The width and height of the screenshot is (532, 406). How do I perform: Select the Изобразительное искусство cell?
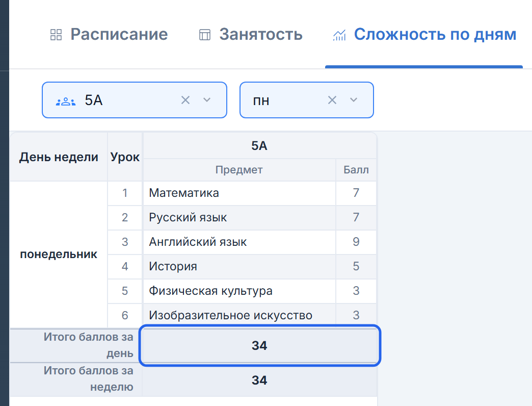pos(239,315)
